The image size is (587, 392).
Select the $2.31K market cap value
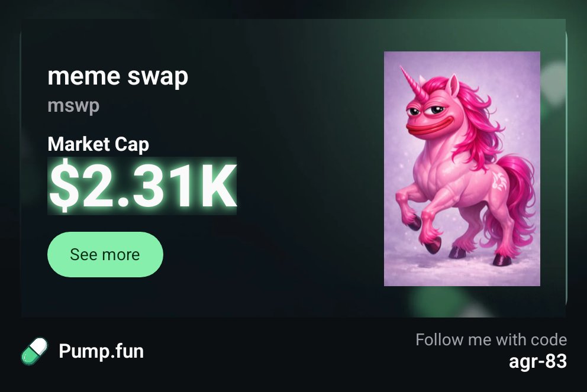coord(142,186)
